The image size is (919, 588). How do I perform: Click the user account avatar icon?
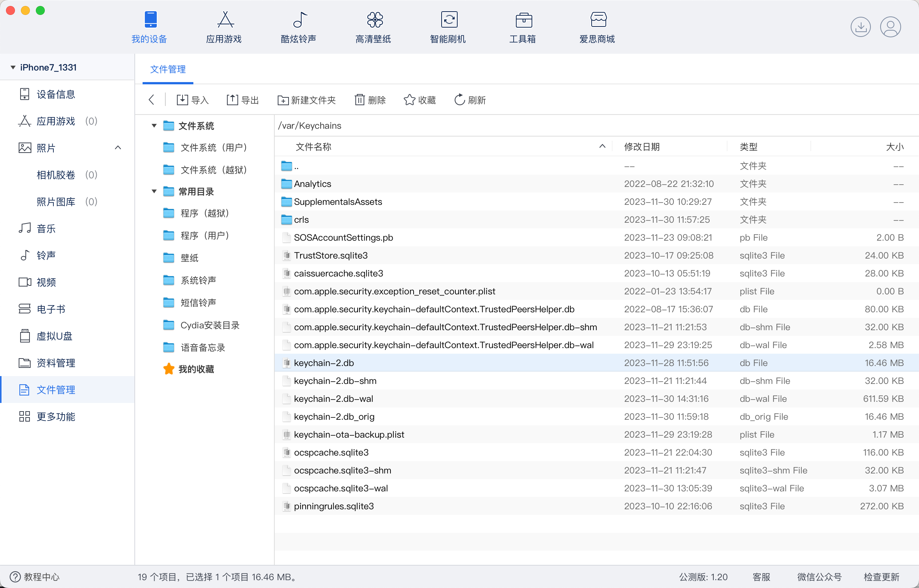click(x=890, y=27)
